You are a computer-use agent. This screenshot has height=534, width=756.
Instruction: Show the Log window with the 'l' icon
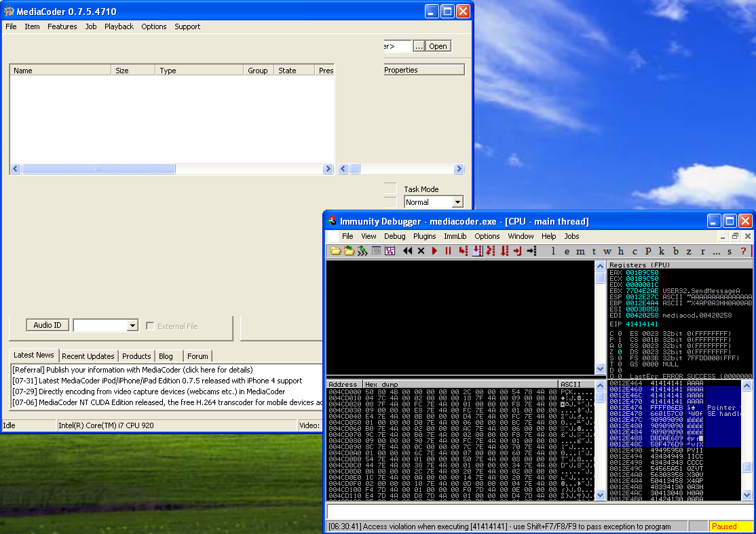click(553, 251)
